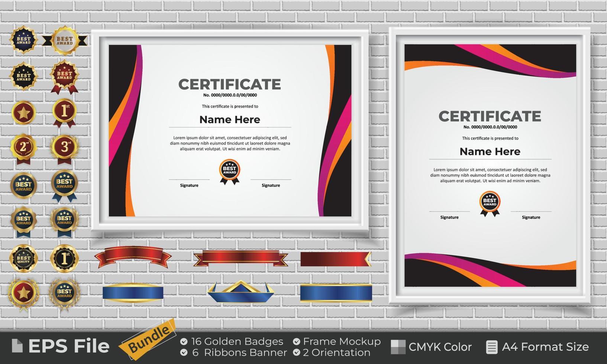Image resolution: width=607 pixels, height=364 pixels.
Task: Select the BEST QUALITY black round badge
Action: pos(23,255)
